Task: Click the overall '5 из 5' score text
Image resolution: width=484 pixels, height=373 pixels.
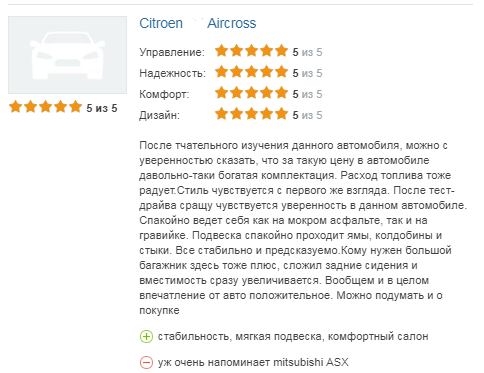Action: (102, 108)
